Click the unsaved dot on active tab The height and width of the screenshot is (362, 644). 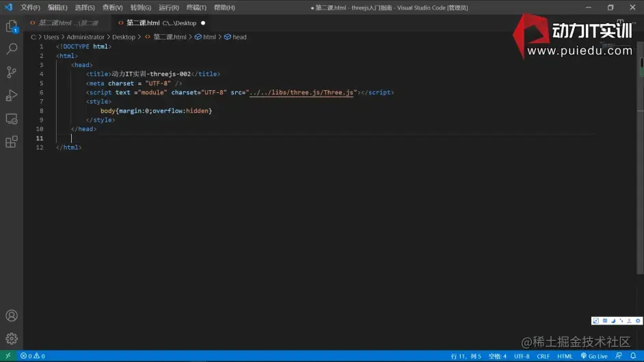tap(203, 23)
